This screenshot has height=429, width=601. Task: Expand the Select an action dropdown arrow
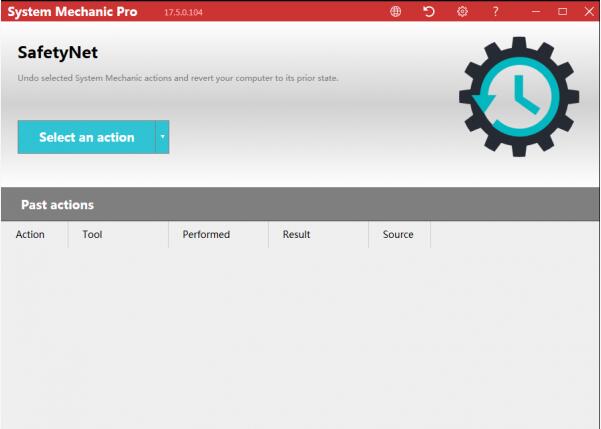(163, 137)
